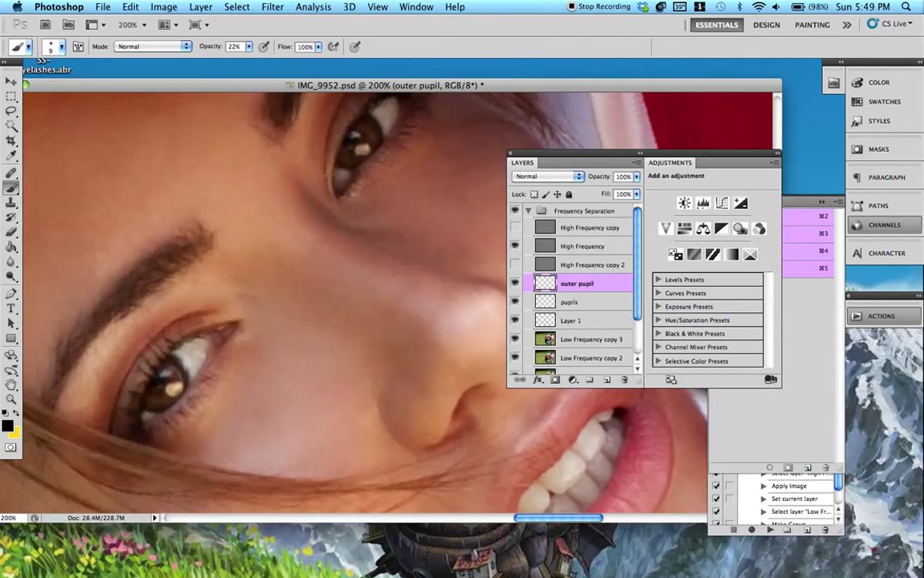The image size is (924, 578).
Task: Select the Eyedropper tool
Action: (x=11, y=156)
